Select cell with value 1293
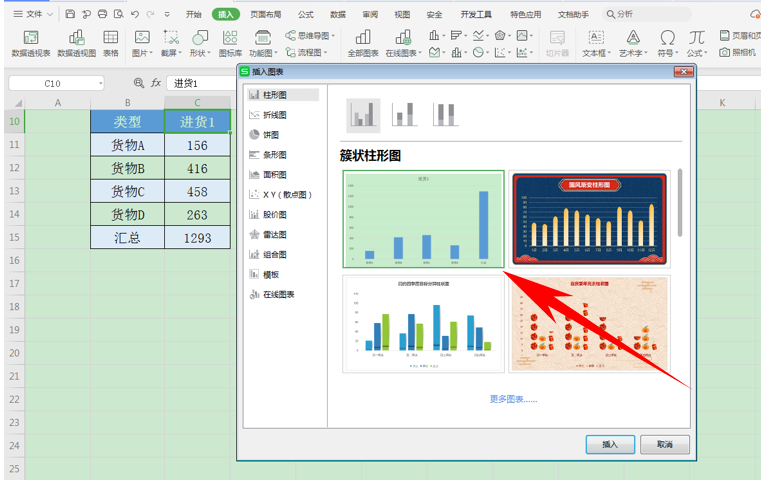The height and width of the screenshot is (481, 761). [x=197, y=238]
